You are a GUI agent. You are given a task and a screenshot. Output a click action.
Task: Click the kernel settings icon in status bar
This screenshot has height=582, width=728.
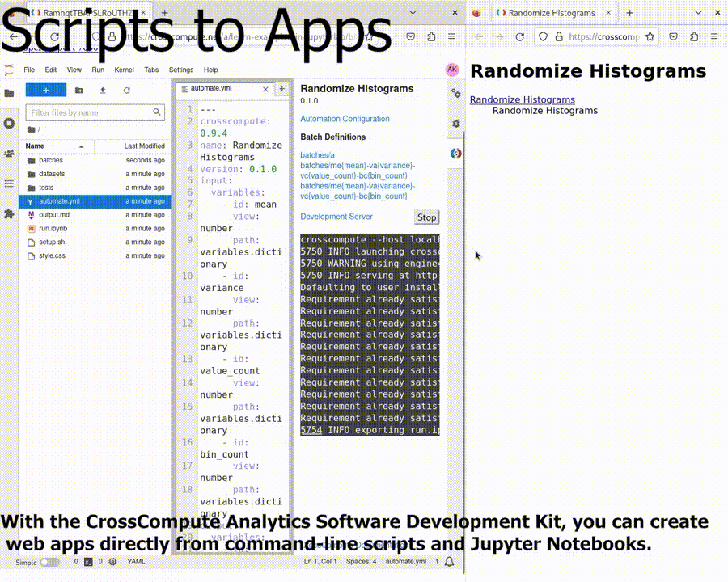(x=112, y=562)
